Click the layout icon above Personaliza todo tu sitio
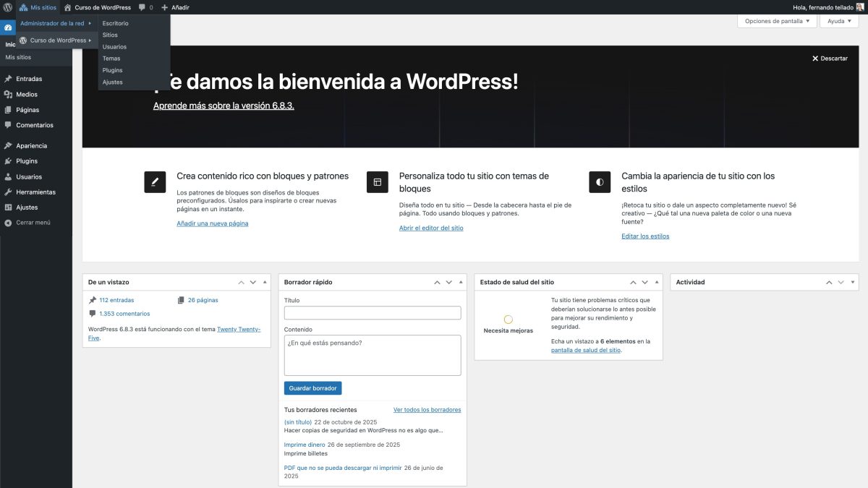Screen dimensions: 868x488 (x=377, y=181)
